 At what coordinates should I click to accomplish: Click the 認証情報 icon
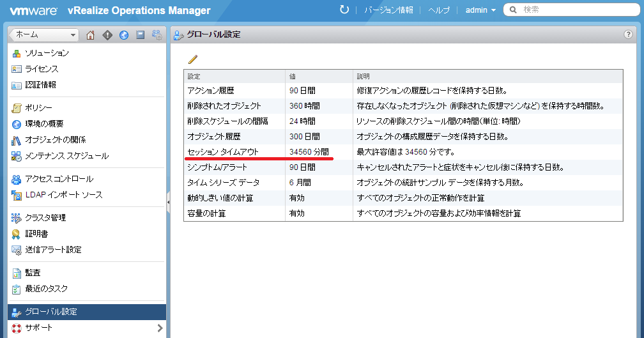17,85
